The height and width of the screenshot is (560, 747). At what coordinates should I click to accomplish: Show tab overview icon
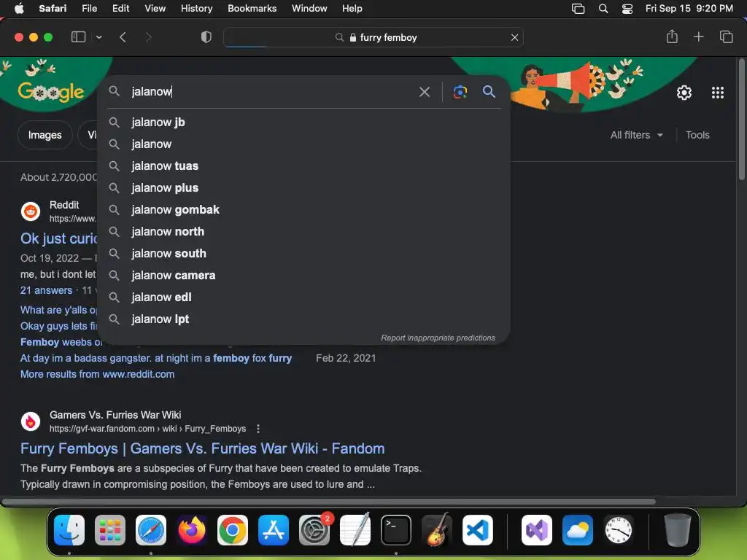click(726, 36)
